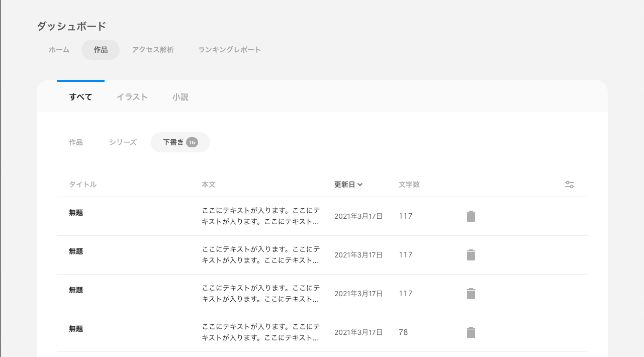Select the 作品 sub-filter pill
This screenshot has height=357, width=644.
[76, 142]
